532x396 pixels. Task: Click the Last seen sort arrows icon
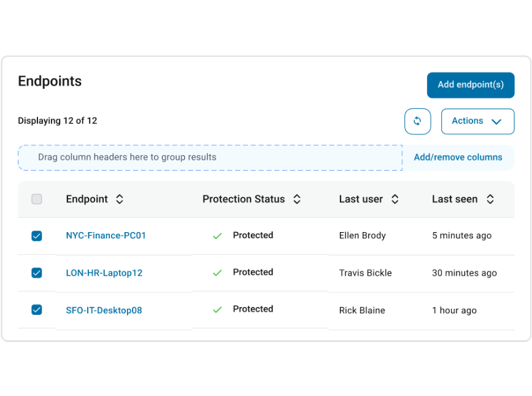click(x=490, y=199)
